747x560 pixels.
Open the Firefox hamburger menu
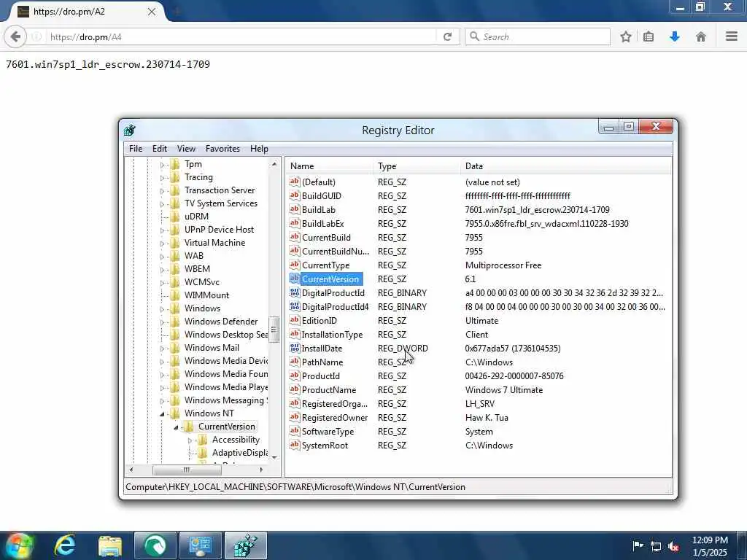[731, 36]
